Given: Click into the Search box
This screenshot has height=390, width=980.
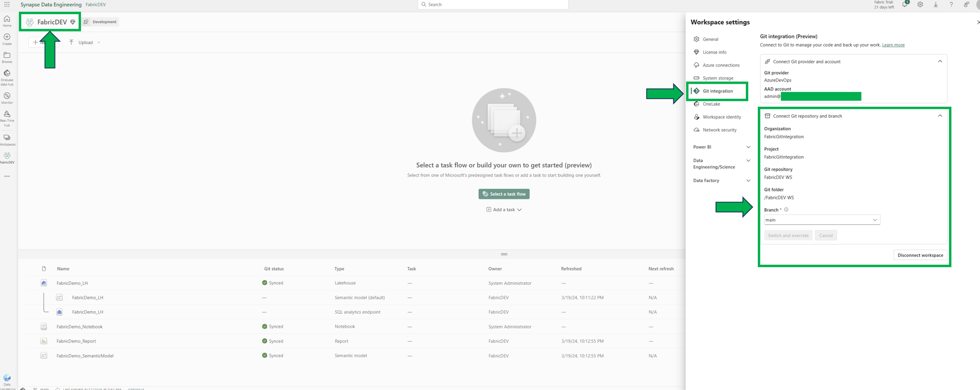Looking at the screenshot, I should tap(493, 4).
